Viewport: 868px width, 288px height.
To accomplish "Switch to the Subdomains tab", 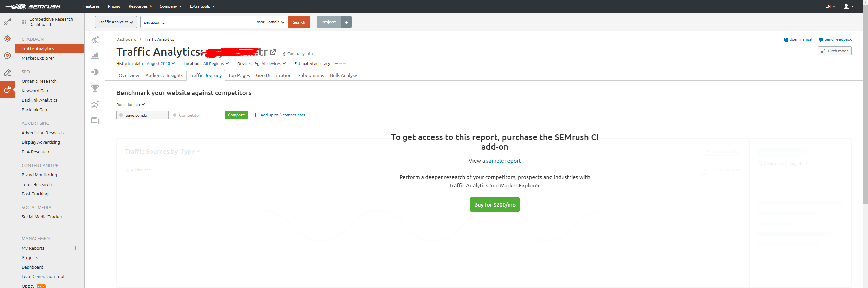I will (x=311, y=75).
